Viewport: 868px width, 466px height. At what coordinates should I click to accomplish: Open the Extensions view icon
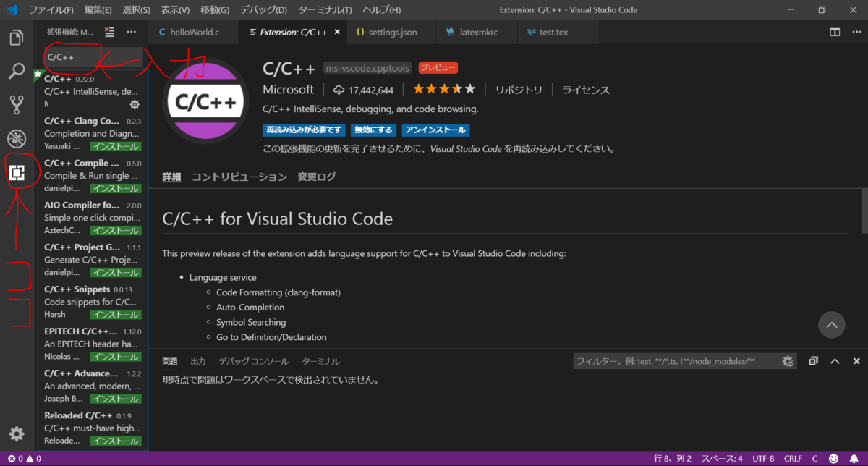[x=16, y=173]
